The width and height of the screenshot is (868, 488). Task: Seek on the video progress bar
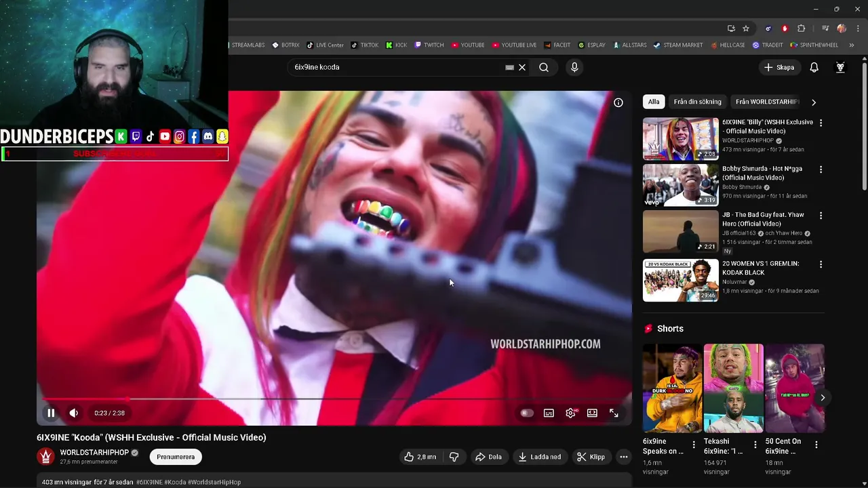pyautogui.click(x=334, y=399)
